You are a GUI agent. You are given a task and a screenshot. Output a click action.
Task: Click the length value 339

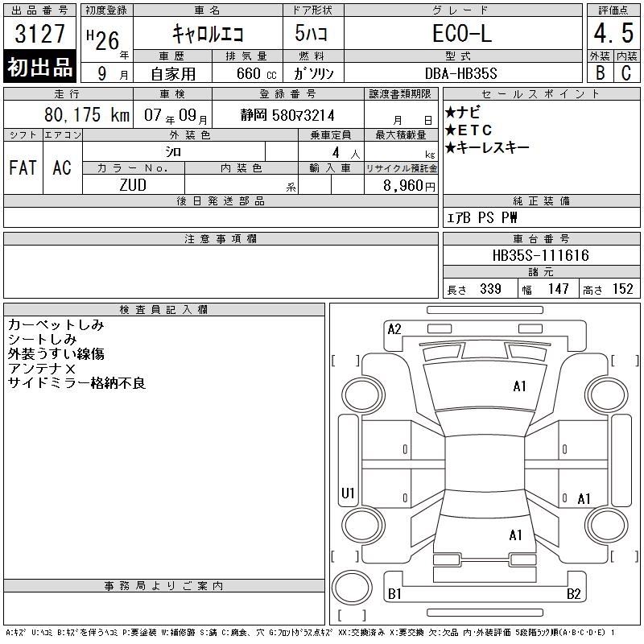pos(490,289)
